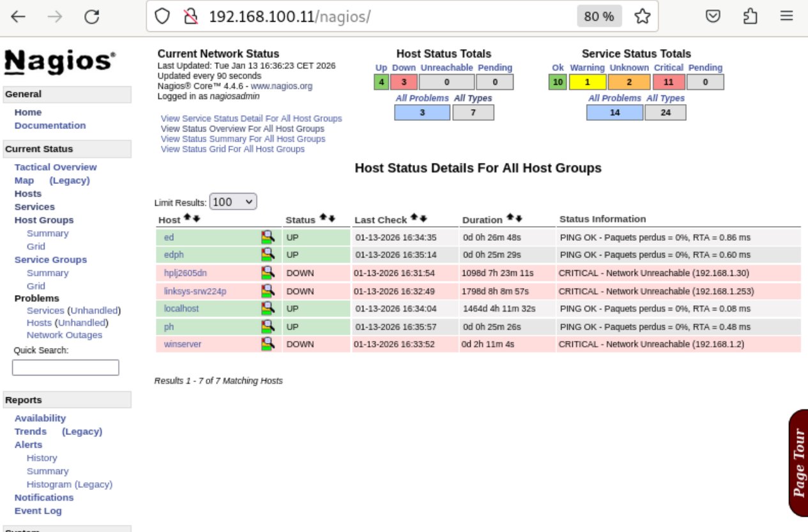Bookmark this page with the star icon

(x=643, y=15)
